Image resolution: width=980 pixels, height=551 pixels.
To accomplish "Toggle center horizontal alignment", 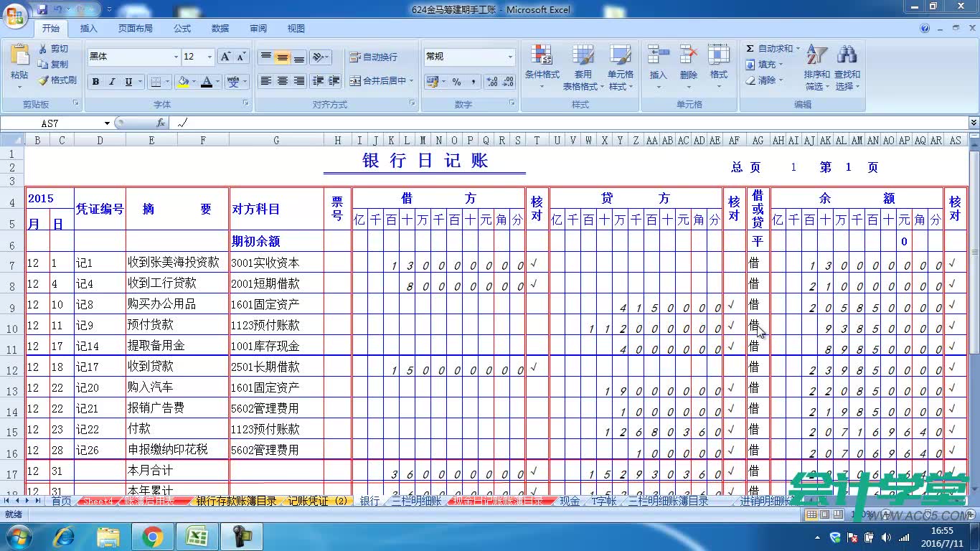I will pyautogui.click(x=283, y=81).
